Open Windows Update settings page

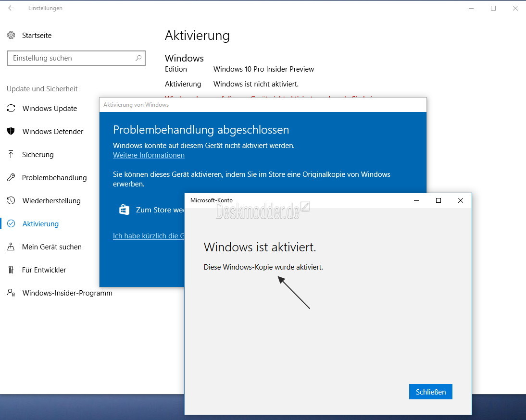50,109
